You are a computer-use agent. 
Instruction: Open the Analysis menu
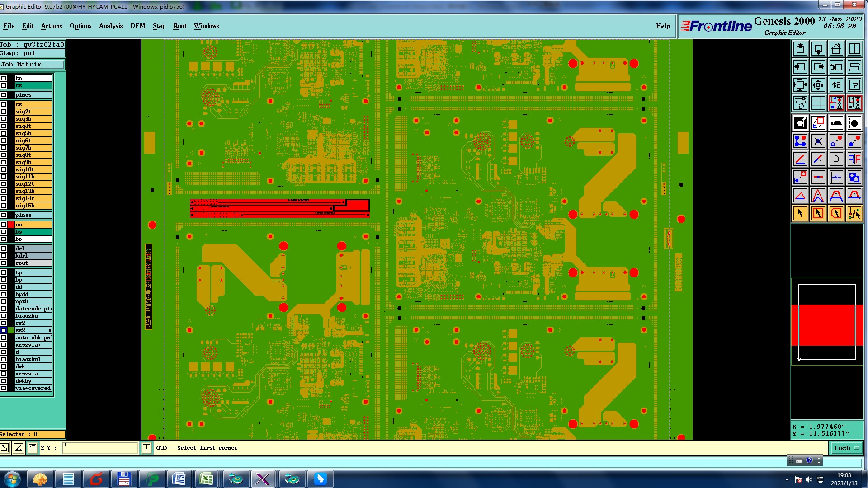point(110,26)
